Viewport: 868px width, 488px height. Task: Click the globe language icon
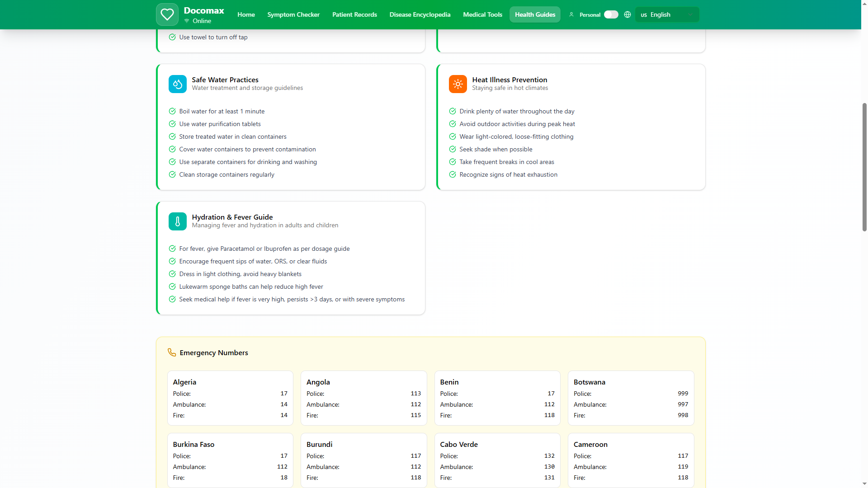[627, 14]
